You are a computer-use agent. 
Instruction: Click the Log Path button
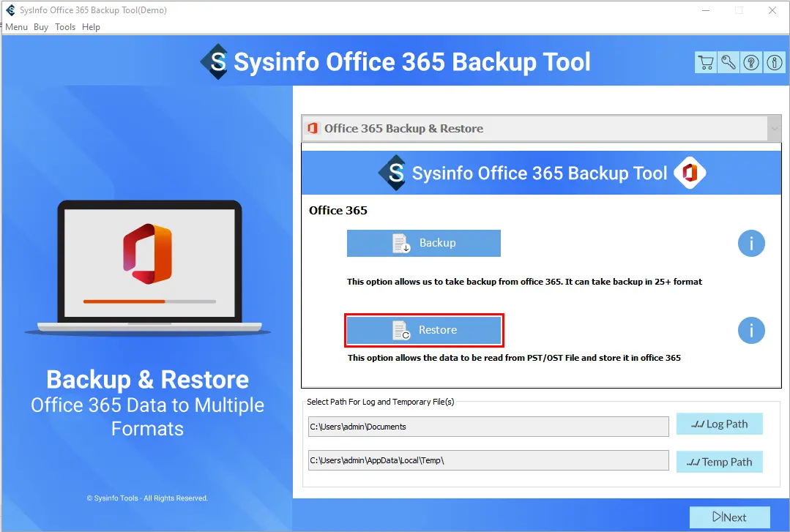tap(720, 424)
